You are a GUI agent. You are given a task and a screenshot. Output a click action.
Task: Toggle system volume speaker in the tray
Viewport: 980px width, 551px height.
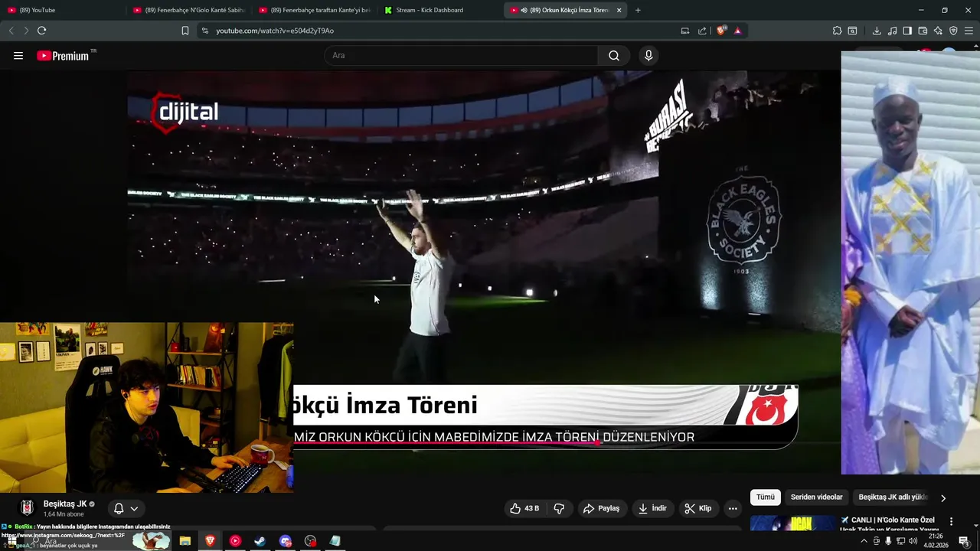click(x=913, y=541)
